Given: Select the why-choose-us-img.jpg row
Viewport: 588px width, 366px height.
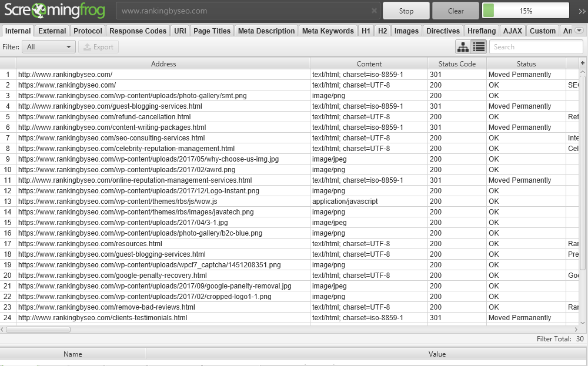Looking at the screenshot, I should coord(289,159).
